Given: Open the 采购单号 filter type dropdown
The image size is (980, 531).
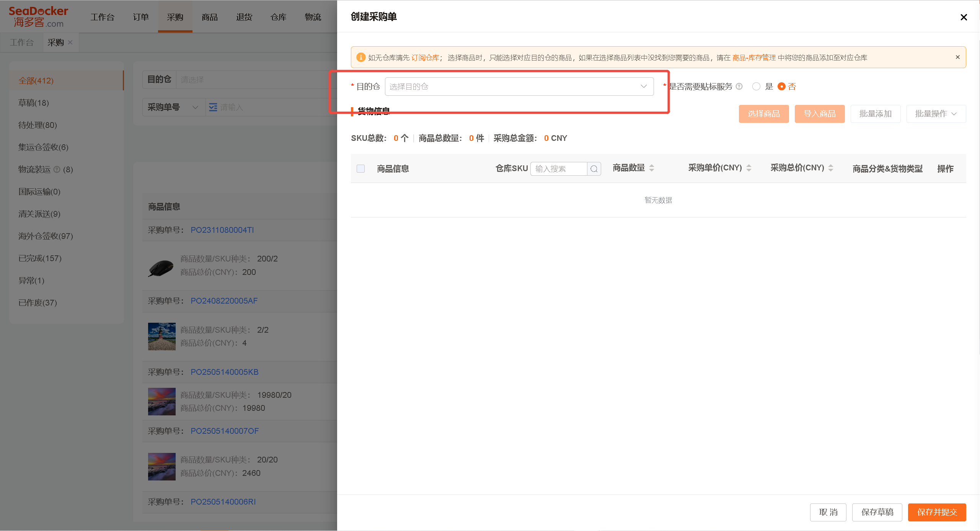Looking at the screenshot, I should point(173,107).
